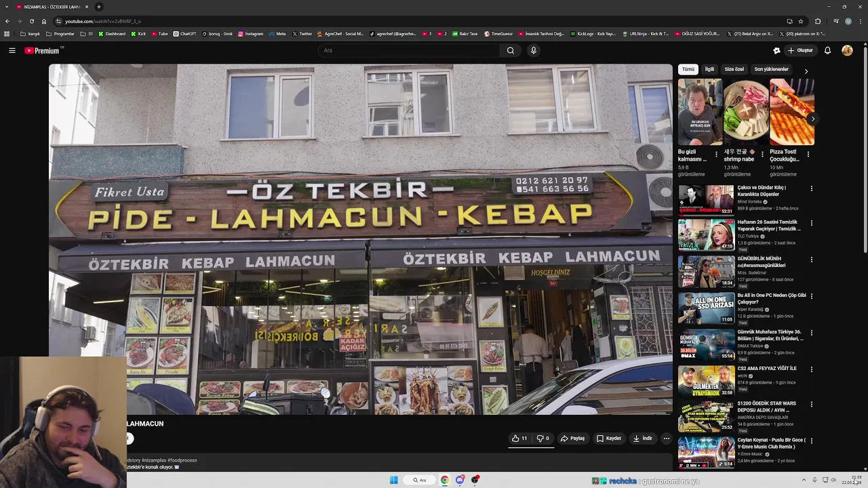868x488 pixels.
Task: Open options for Haftanın 26 Saatini Temizlik video
Action: 811,223
